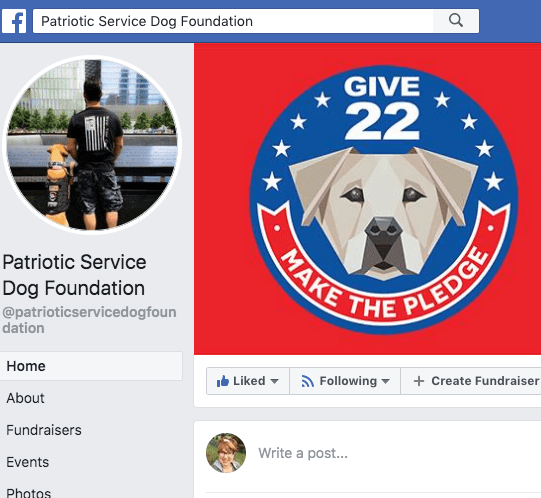The image size is (541, 498).
Task: Expand the Following dropdown arrow
Action: [x=385, y=381]
